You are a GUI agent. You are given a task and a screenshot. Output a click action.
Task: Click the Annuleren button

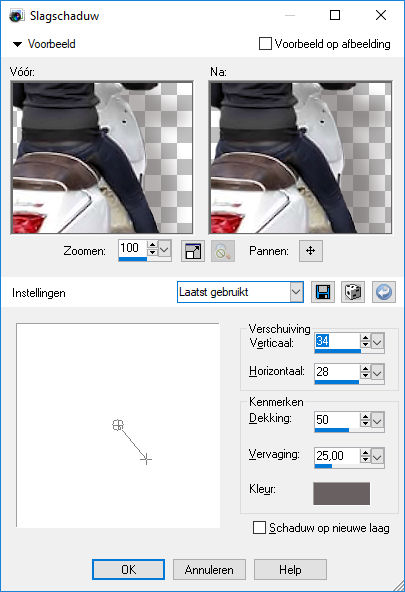[209, 569]
